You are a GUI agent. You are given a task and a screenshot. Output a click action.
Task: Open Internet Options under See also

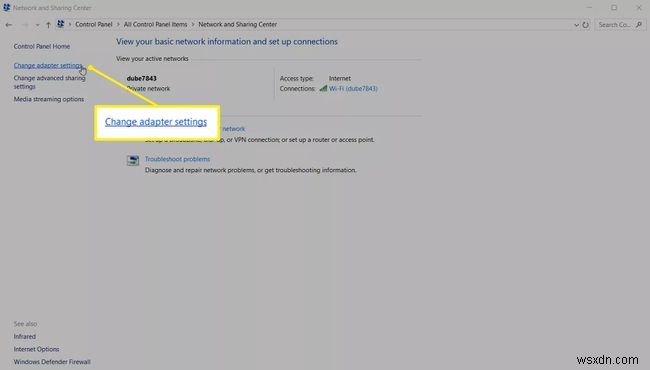pyautogui.click(x=36, y=349)
